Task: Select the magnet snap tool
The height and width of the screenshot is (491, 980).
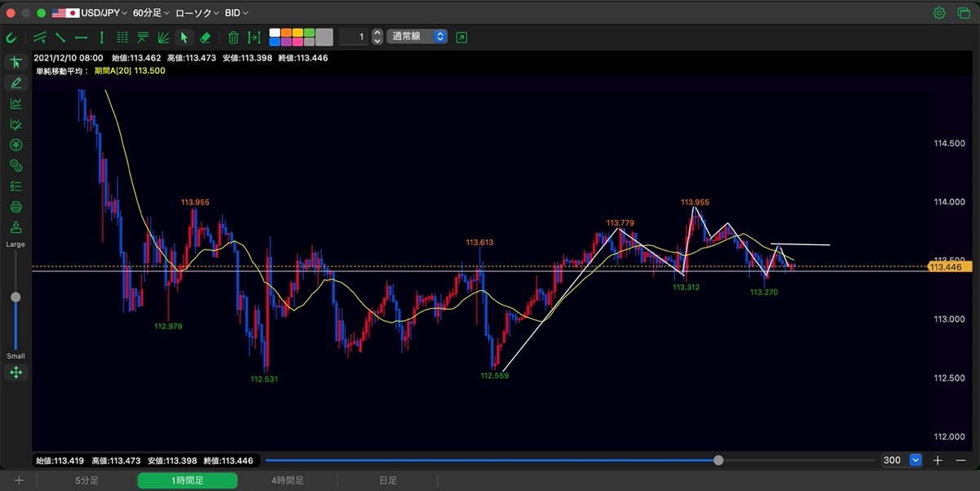Action: click(11, 37)
